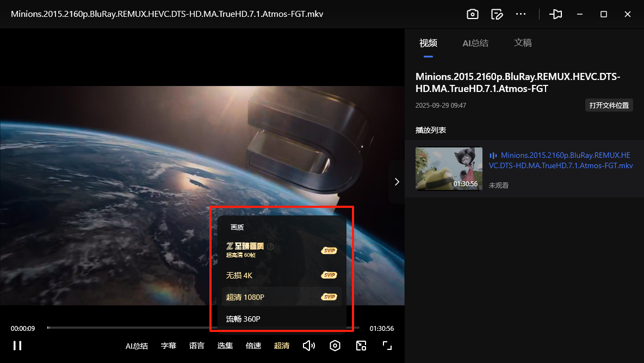Screen dimensions: 644x363
Task: Switch to the 文稿 tab
Action: (x=523, y=43)
